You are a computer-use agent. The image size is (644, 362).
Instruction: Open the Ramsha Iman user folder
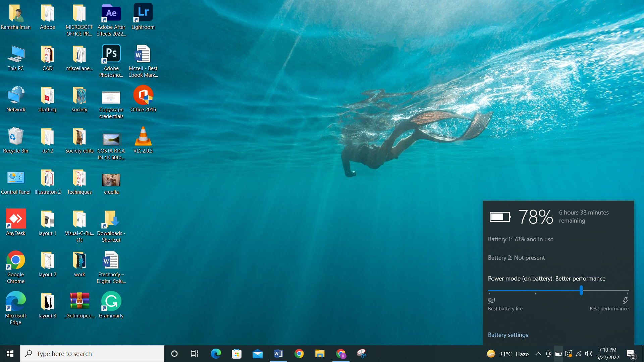click(x=16, y=17)
